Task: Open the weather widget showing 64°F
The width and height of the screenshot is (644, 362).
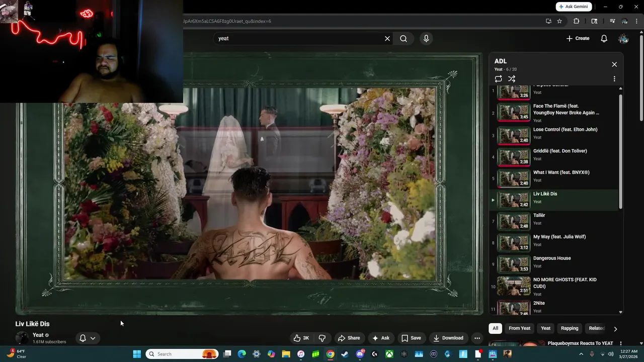Action: 16,354
